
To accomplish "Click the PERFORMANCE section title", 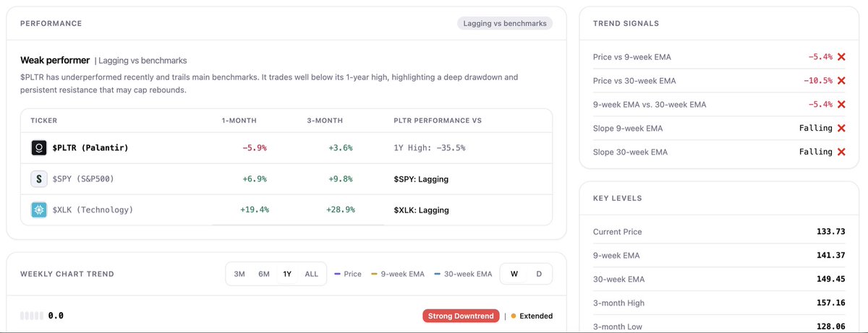I will point(51,23).
